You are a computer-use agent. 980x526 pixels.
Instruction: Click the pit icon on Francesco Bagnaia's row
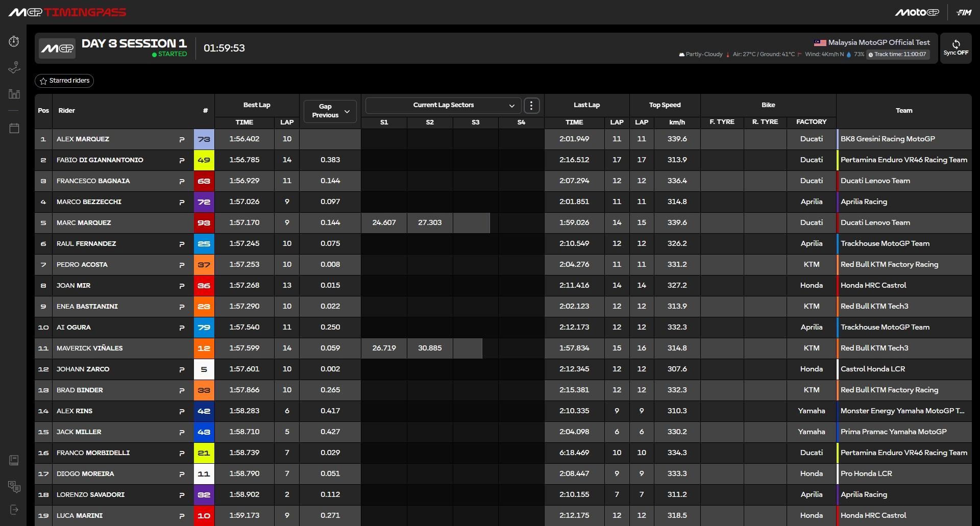182,181
